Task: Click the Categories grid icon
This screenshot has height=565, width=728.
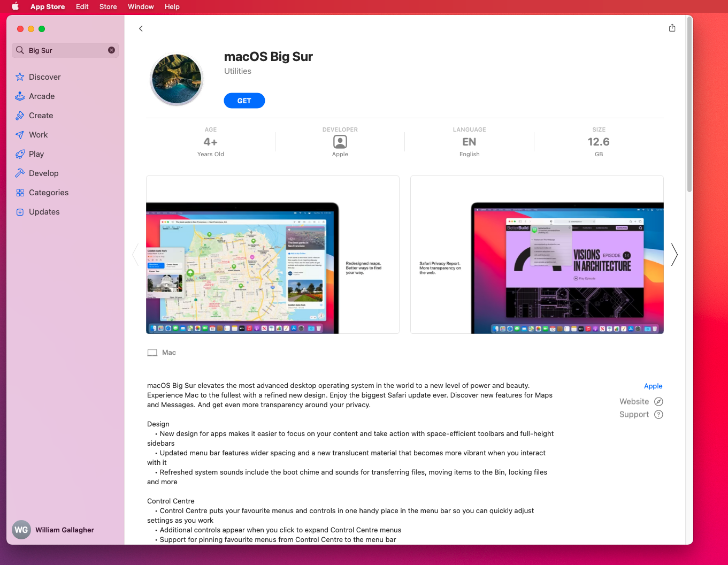Action: pyautogui.click(x=20, y=193)
